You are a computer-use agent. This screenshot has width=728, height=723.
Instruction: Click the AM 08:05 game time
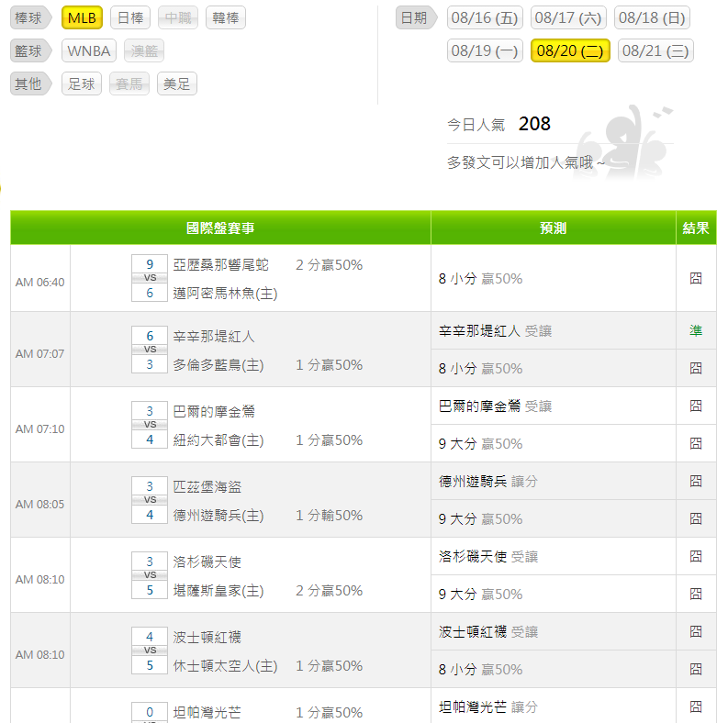coord(39,504)
